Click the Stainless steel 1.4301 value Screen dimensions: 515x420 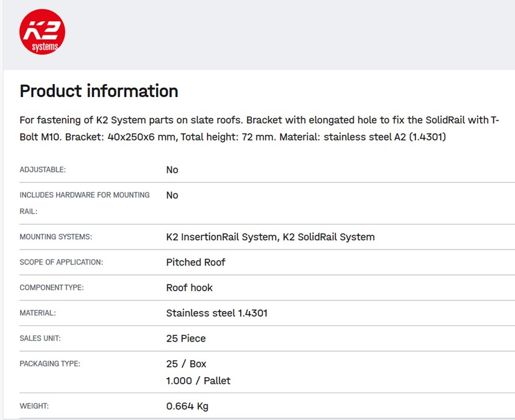[x=216, y=313]
